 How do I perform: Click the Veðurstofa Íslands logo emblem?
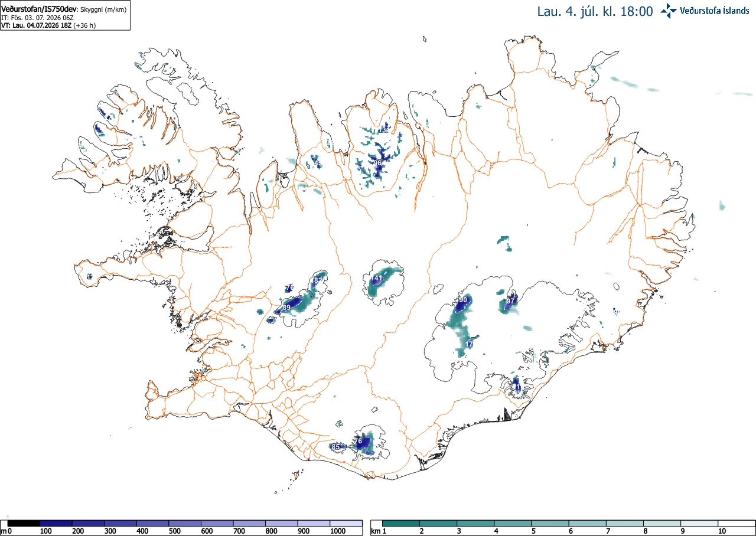pyautogui.click(x=669, y=11)
